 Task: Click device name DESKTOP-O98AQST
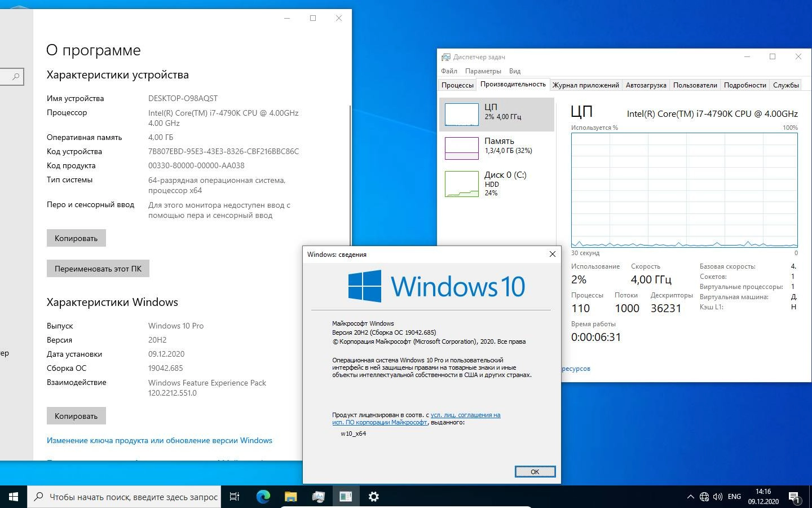[x=183, y=98]
